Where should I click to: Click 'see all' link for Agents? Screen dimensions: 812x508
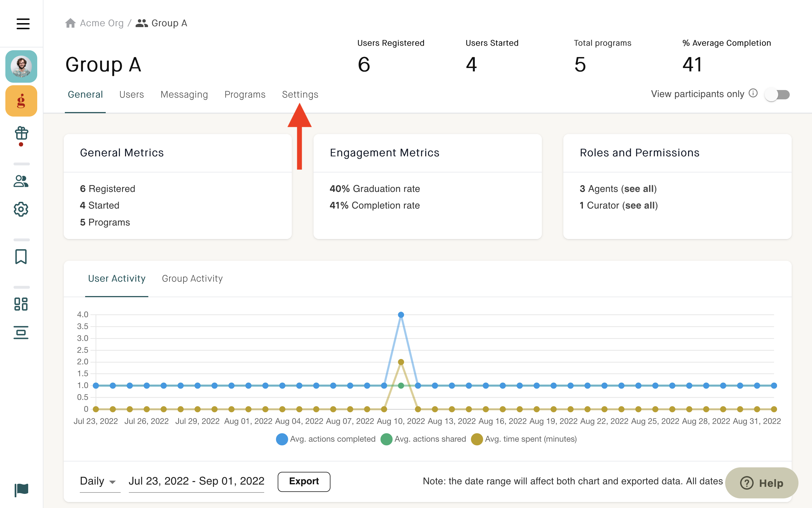point(639,189)
